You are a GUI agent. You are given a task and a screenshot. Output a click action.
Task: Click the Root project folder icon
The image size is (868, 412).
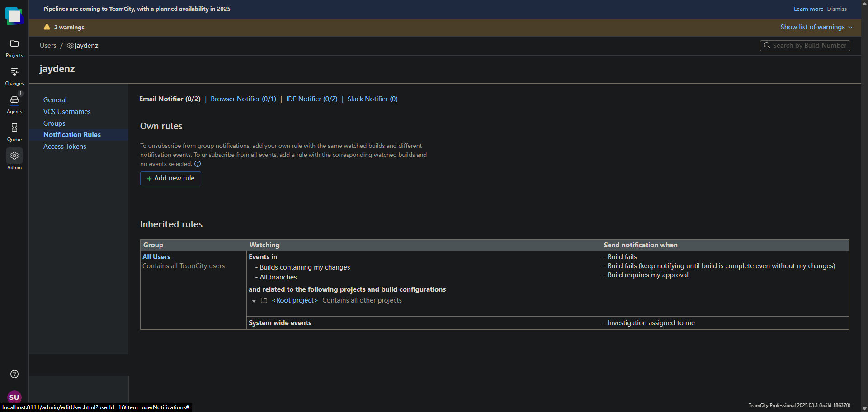(264, 300)
